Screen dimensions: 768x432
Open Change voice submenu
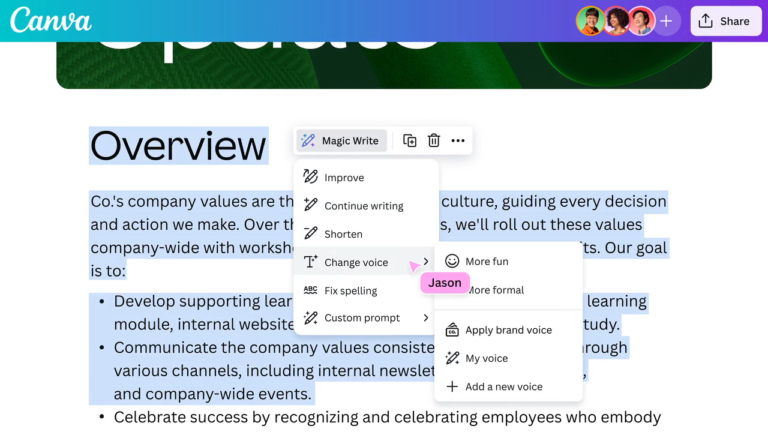click(364, 262)
